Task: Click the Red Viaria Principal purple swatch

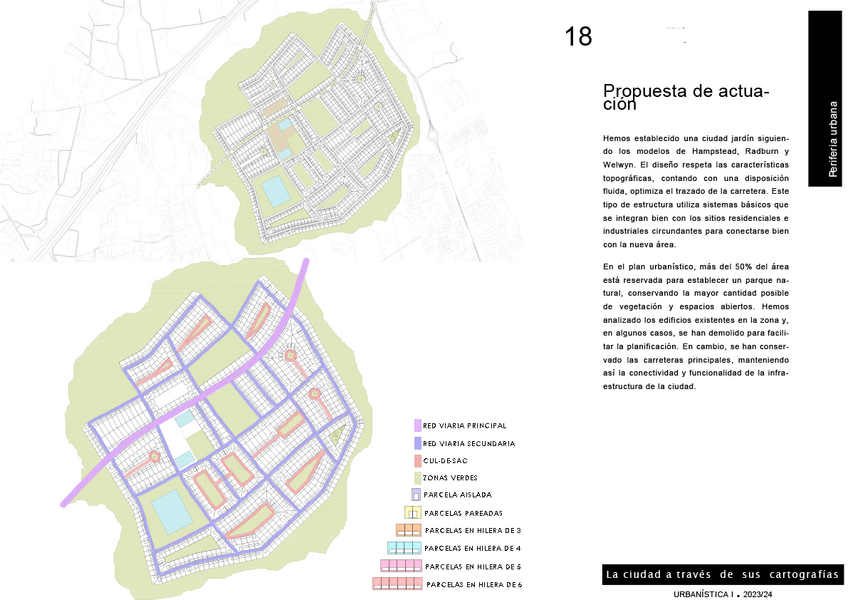Action: (x=418, y=425)
